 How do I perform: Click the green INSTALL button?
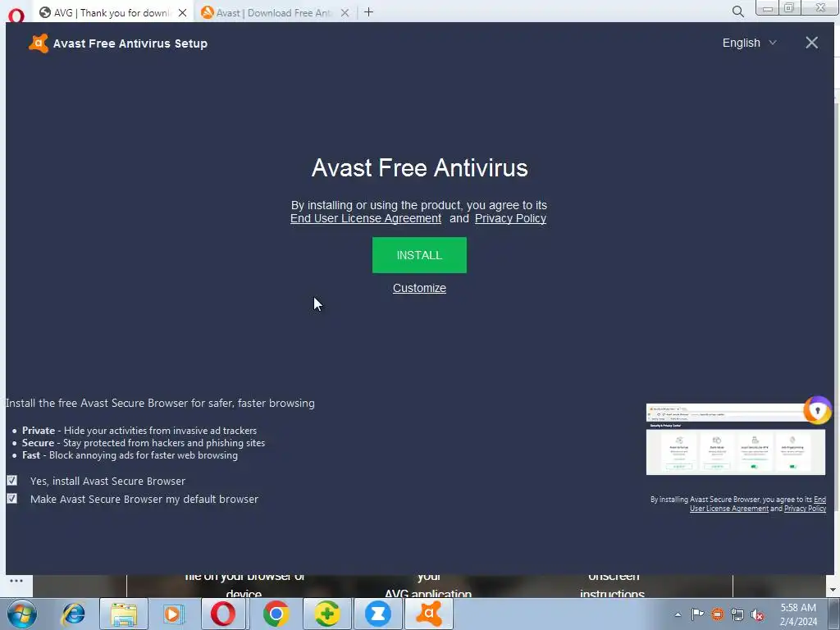coord(419,255)
